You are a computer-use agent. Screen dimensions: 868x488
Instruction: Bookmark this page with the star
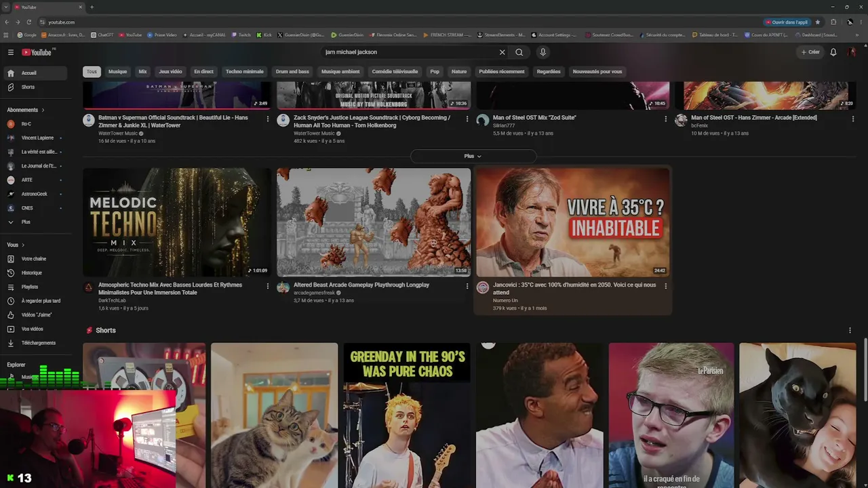818,22
